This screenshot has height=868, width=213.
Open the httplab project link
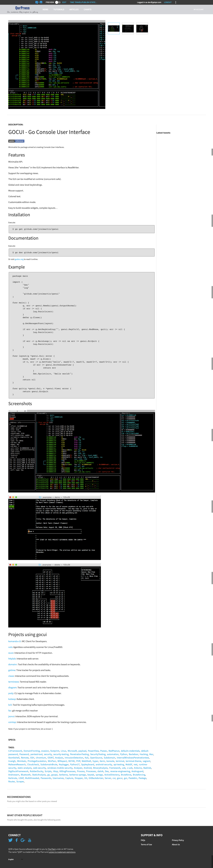click(x=12, y=659)
